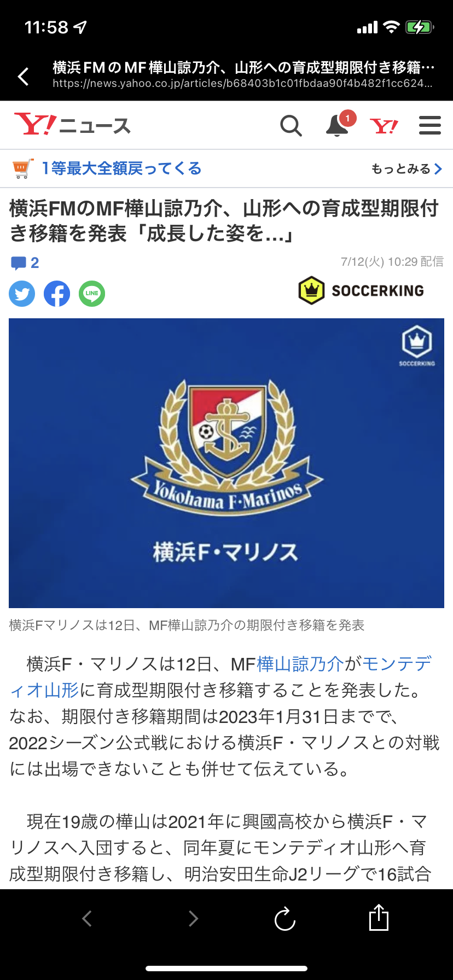Tap the small red Y! icon
Viewport: 453px width, 980px height.
[x=384, y=126]
